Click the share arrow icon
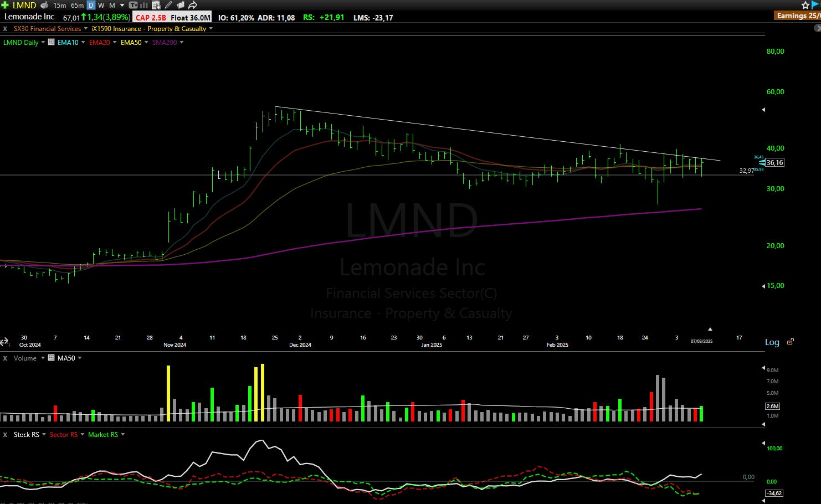This screenshot has width=821, height=504. 193,5
